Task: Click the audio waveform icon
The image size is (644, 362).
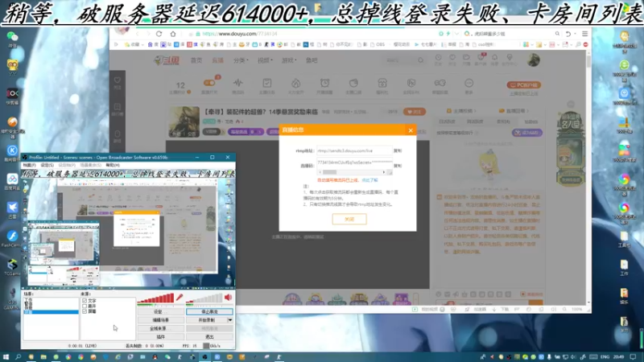Action: tap(237, 84)
